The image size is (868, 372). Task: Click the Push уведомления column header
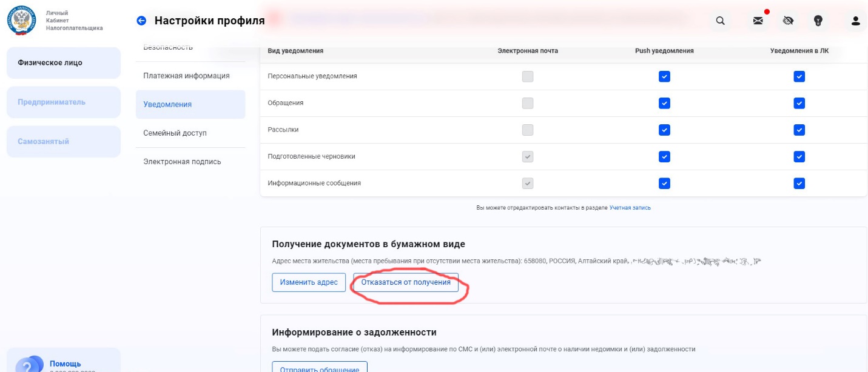coord(664,51)
